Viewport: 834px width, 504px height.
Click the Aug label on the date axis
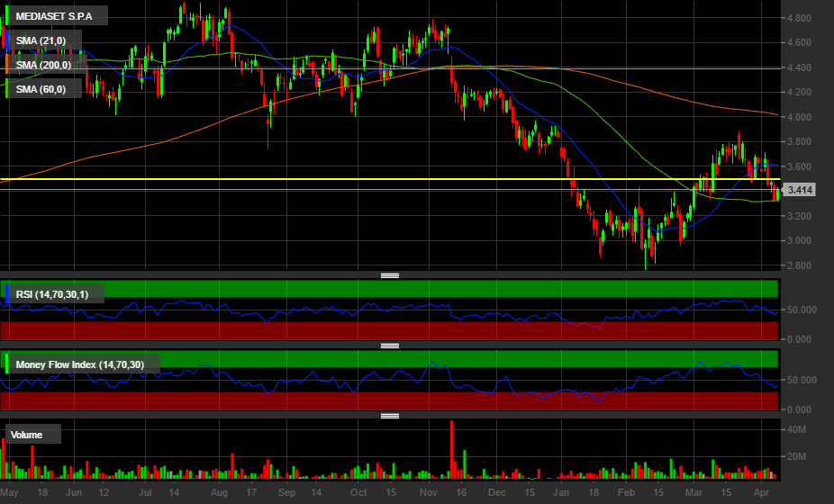point(219,493)
